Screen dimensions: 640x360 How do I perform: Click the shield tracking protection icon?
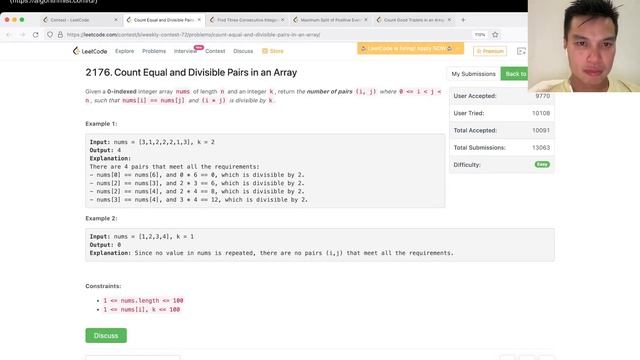pyautogui.click(x=50, y=35)
